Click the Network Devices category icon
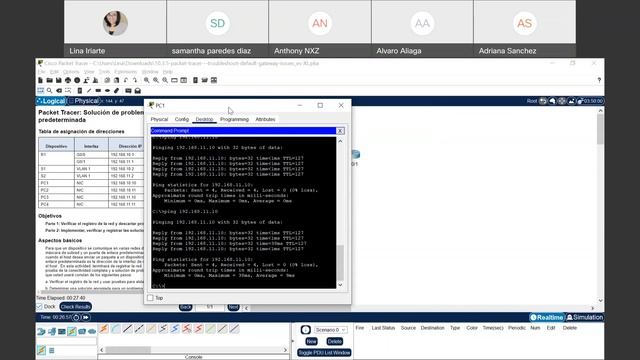Viewport: 640px width, 360px height. point(41,331)
